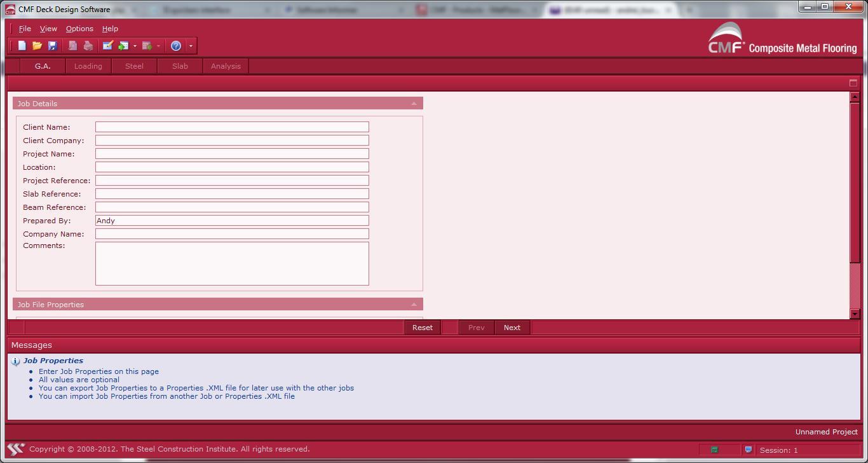Click the green grid status bar icon
Viewport: 868px width, 463px height.
[714, 450]
